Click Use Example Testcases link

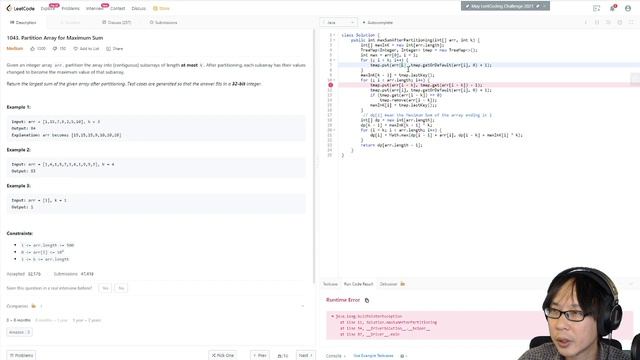373,356
